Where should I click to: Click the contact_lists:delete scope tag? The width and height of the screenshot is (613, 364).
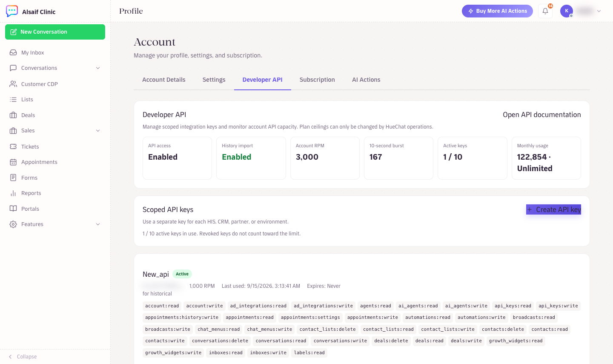point(327,329)
